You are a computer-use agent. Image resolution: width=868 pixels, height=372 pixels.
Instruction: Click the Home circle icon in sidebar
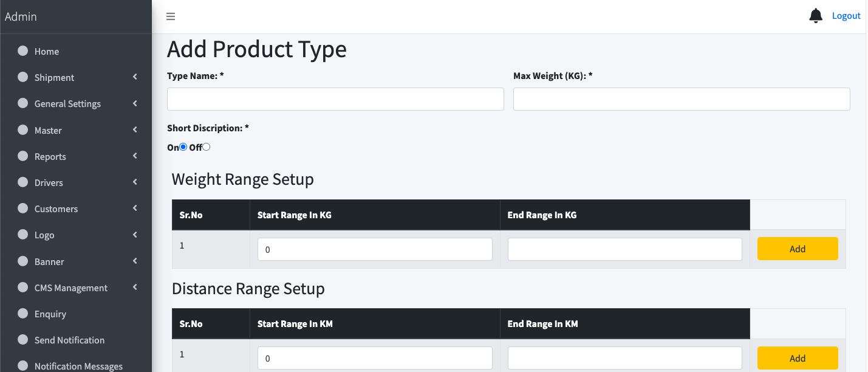pyautogui.click(x=22, y=51)
